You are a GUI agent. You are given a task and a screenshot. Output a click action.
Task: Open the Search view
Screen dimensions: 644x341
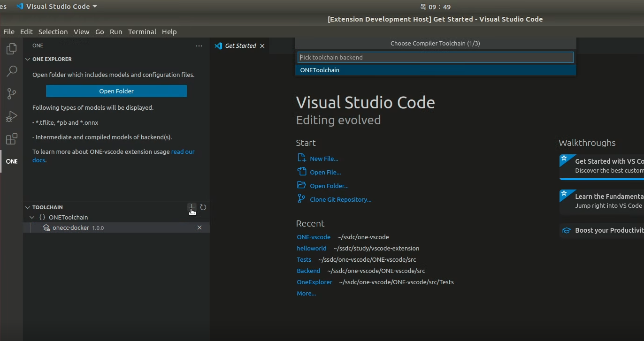(x=11, y=71)
